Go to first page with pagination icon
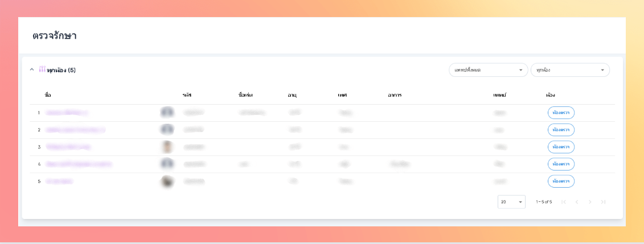 [564, 202]
